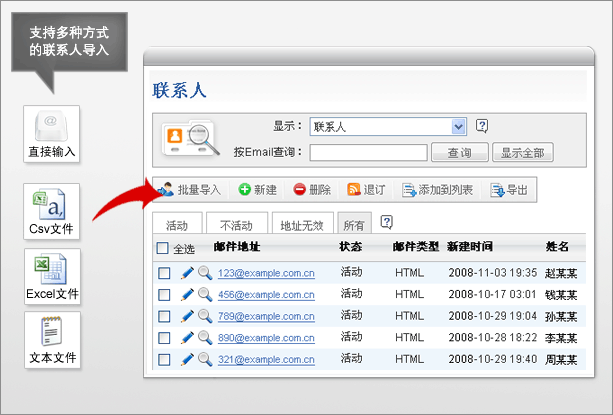Edit pencil icon for 789@example.com.cn
This screenshot has width=613, height=415.
[187, 316]
